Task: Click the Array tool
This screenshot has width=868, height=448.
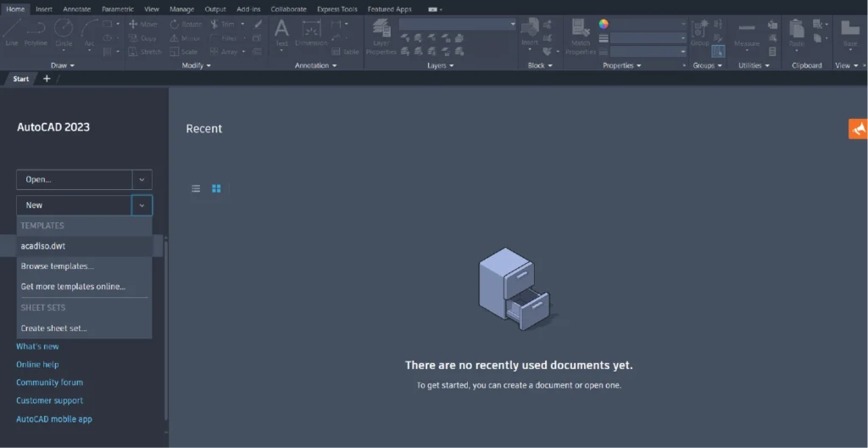Action: (224, 52)
